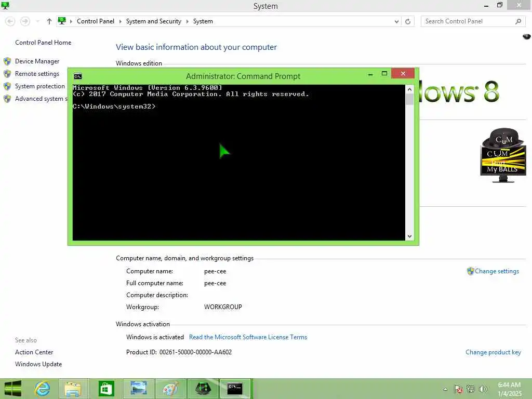Read the Microsoft Software License Terms
The image size is (532, 399).
pos(248,337)
